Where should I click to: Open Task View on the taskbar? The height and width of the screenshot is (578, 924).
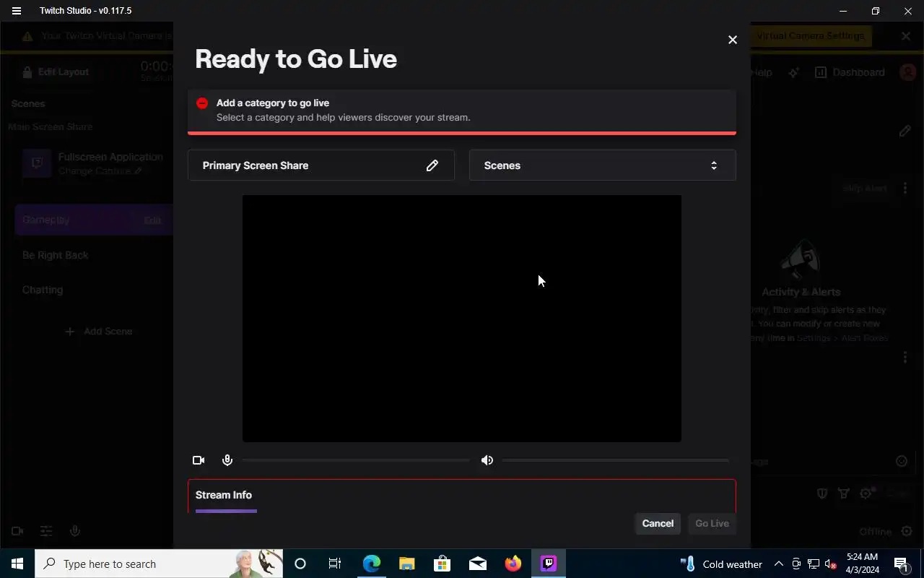pyautogui.click(x=335, y=564)
